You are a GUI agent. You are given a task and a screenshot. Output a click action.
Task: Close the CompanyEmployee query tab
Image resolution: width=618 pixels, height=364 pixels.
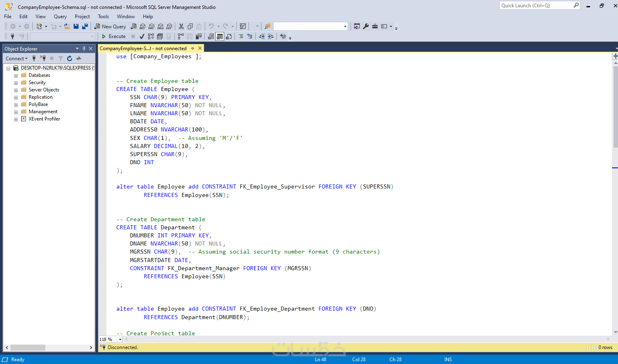(x=200, y=48)
